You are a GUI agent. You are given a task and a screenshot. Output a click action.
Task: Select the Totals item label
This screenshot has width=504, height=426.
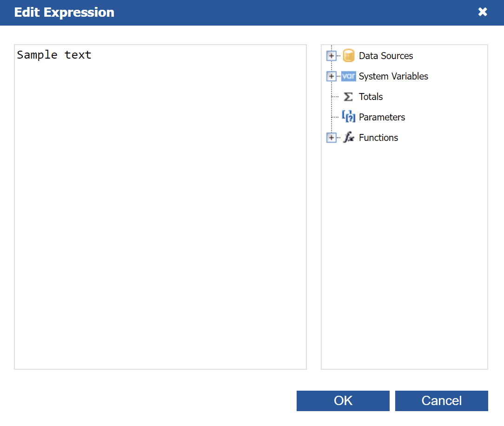point(371,97)
